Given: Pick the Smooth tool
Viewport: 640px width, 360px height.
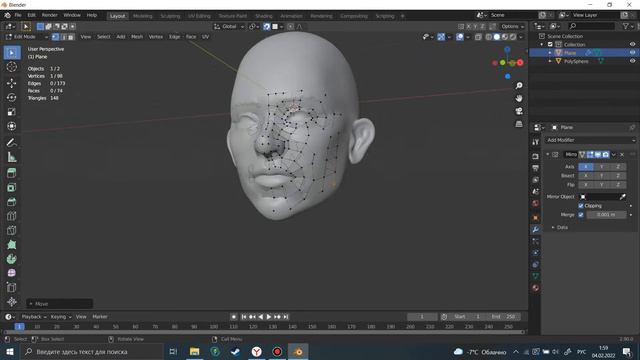Looking at the screenshot, I should (12, 273).
